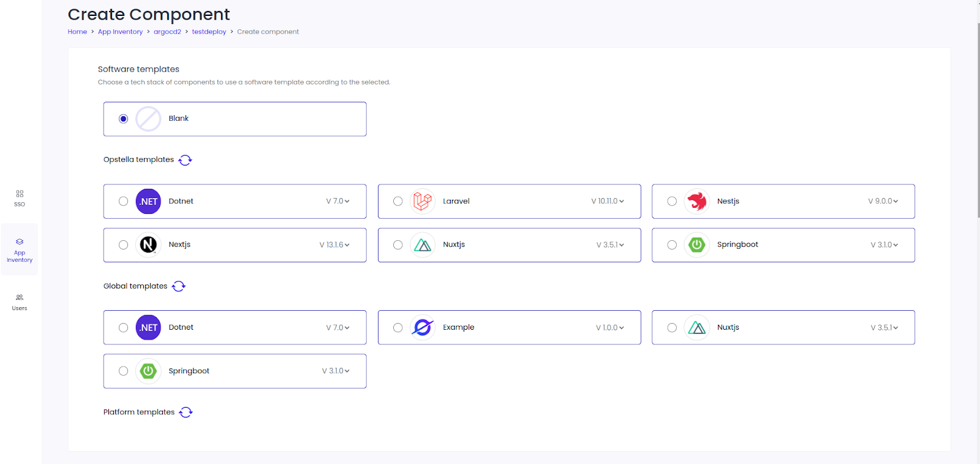Open Opstella Nuxtjs V 3.5.1 version dropdown

click(x=610, y=245)
